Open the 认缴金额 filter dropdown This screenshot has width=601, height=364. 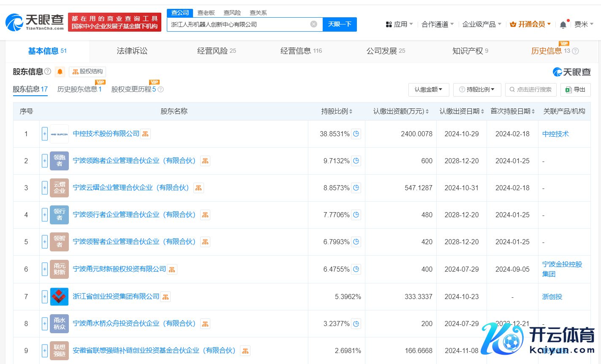pyautogui.click(x=428, y=89)
